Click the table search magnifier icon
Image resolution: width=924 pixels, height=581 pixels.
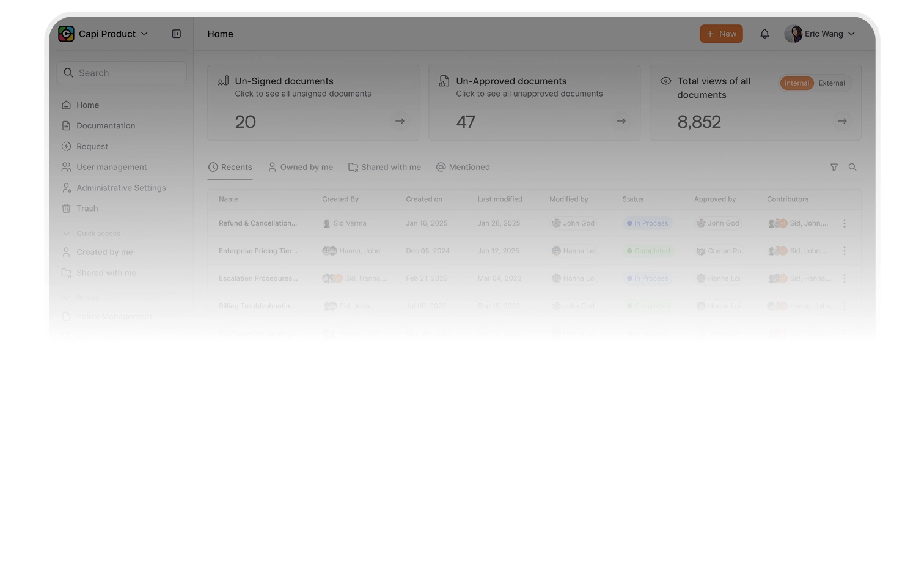click(x=853, y=167)
